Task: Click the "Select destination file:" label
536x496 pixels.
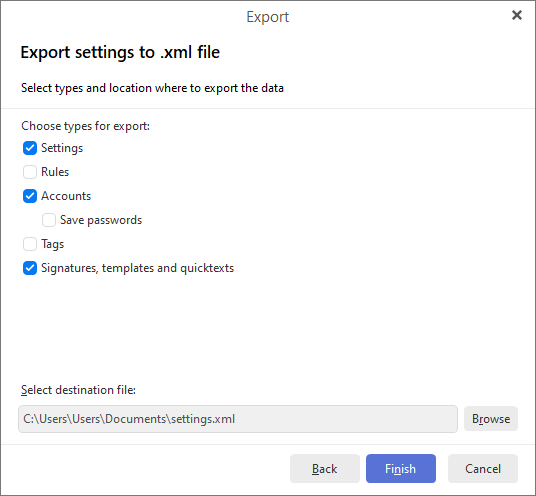Action: (x=78, y=390)
